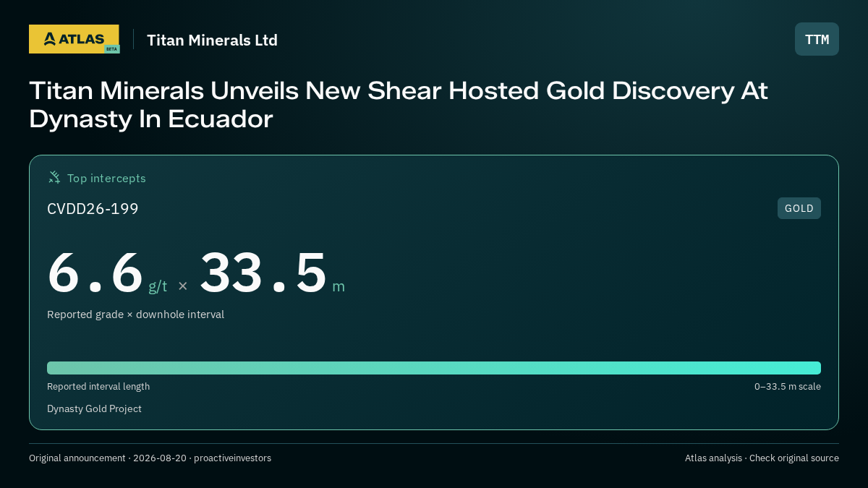This screenshot has width=868, height=488.
Task: Click the TTM ticker badge
Action: pos(817,39)
